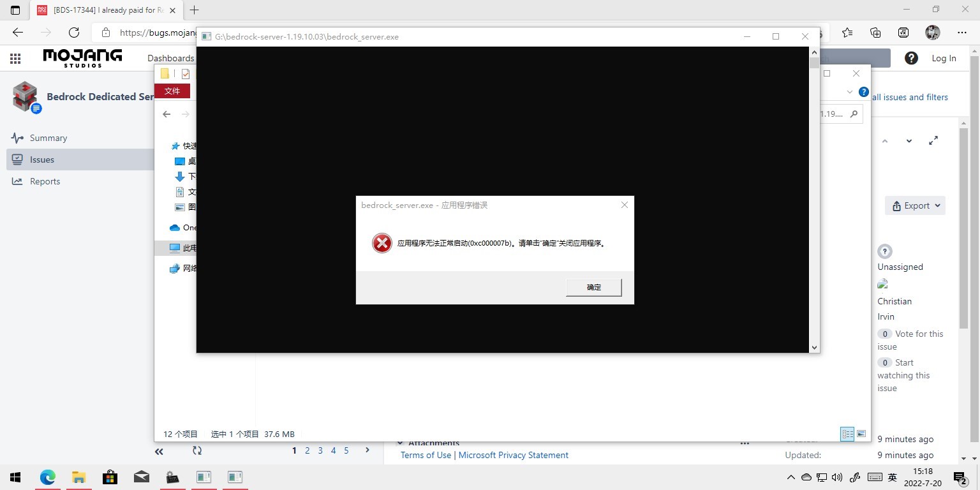
Task: Click the 英 input language indicator
Action: tap(893, 477)
